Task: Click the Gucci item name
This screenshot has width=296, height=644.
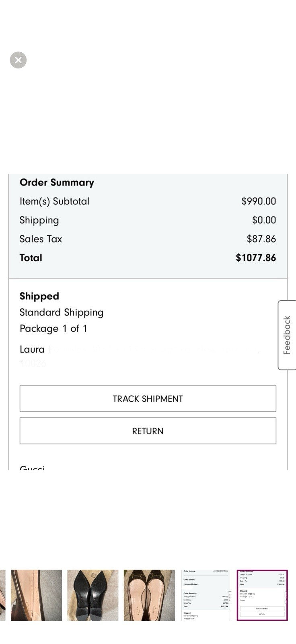Action: point(32,467)
